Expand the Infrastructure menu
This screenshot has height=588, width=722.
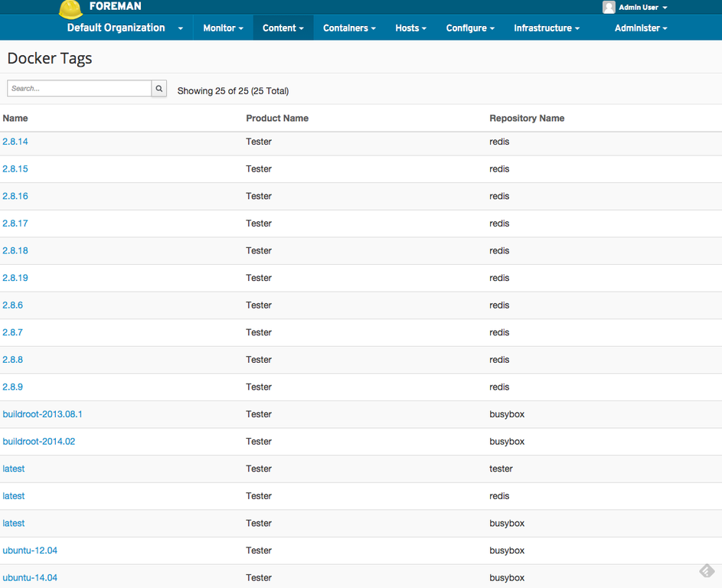coord(546,28)
